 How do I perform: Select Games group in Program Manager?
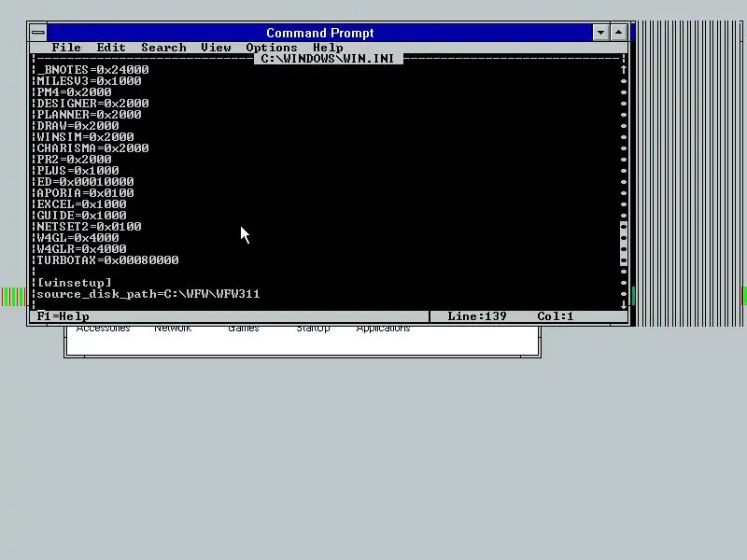243,329
